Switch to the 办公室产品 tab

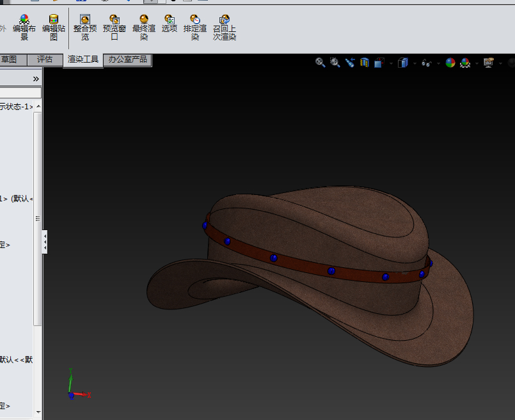127,59
